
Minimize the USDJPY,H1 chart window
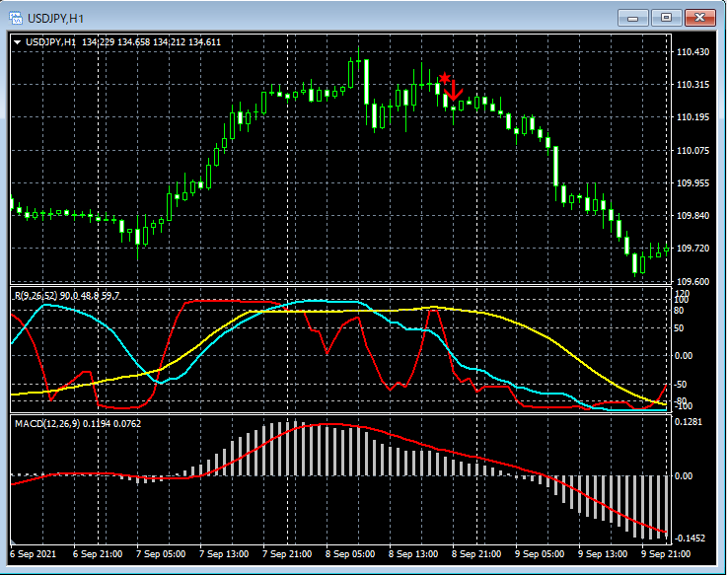pos(632,18)
